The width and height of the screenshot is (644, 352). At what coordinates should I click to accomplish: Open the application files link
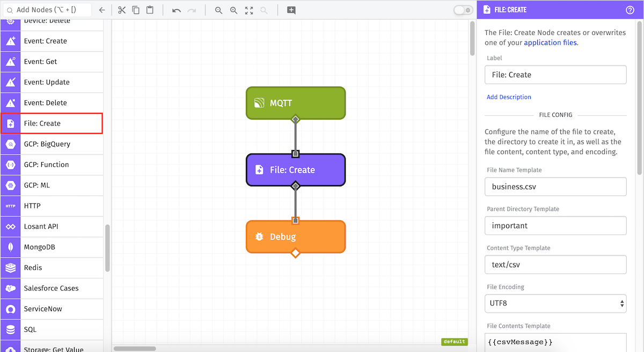[x=550, y=43]
